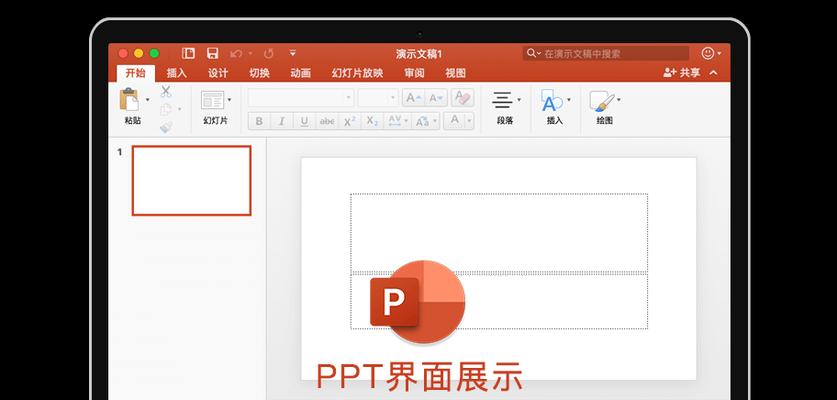Click the magnifier search icon
The width and height of the screenshot is (837, 400).
[x=532, y=53]
